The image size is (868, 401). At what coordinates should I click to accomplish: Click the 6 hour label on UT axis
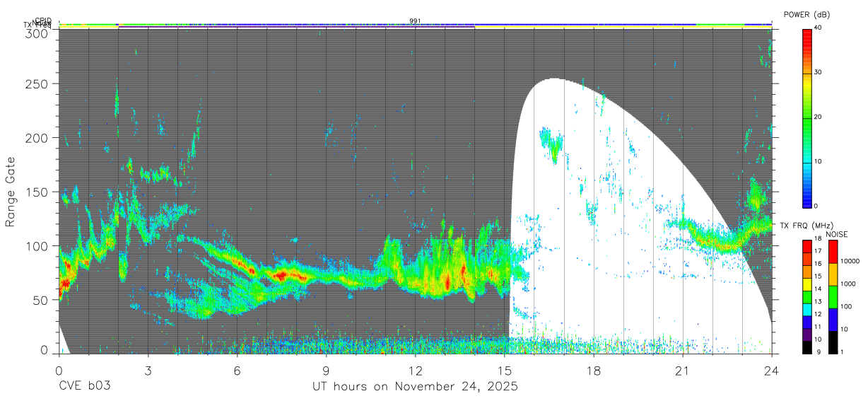(x=237, y=370)
